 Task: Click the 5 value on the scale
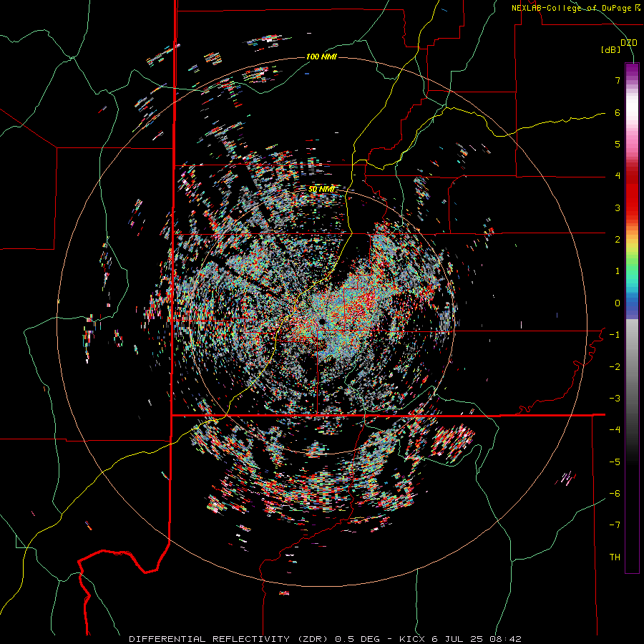point(618,144)
